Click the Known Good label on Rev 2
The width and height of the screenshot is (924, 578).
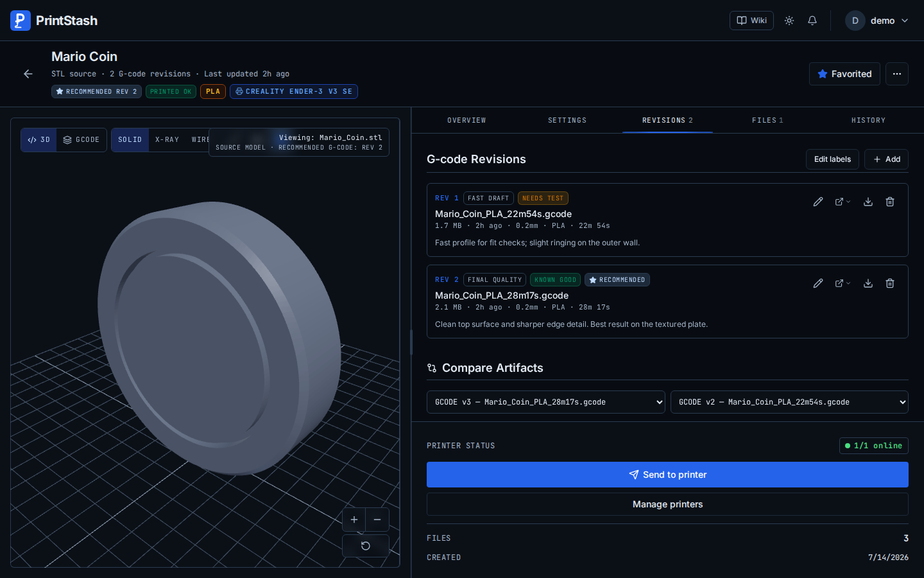556,280
